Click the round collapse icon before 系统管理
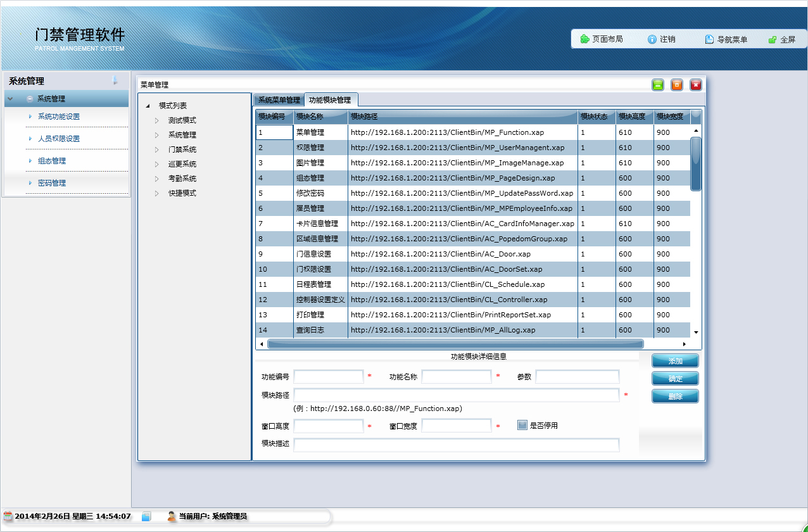Screen dimensions: 808x532 [x=30, y=99]
